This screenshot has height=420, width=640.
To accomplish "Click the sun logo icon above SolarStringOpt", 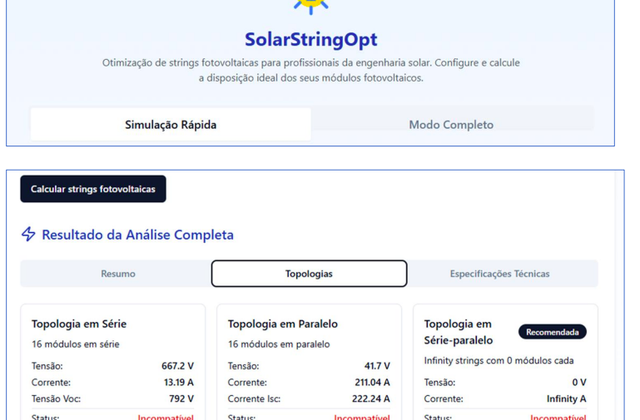I will pyautogui.click(x=311, y=6).
